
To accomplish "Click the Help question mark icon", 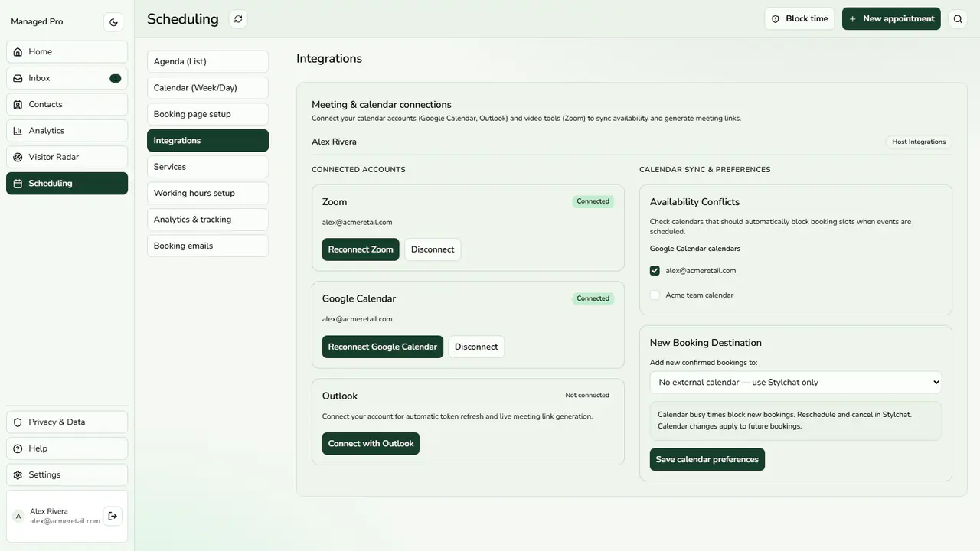I will click(x=18, y=448).
